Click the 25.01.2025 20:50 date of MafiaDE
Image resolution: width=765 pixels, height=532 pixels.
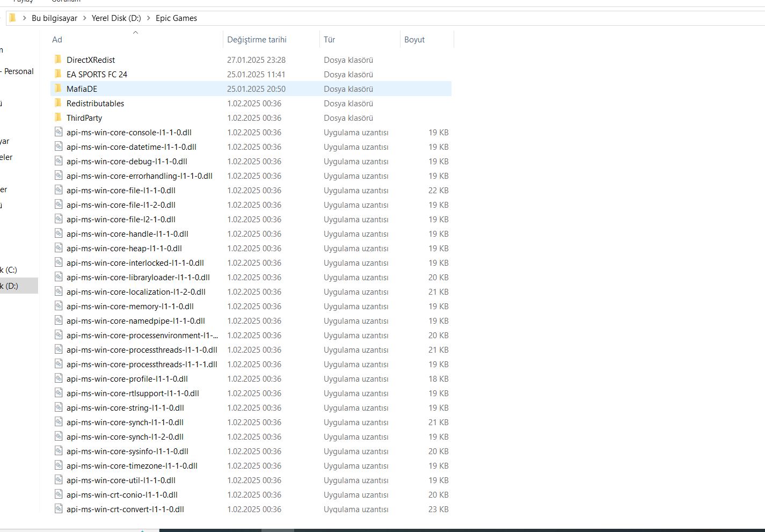click(x=256, y=89)
